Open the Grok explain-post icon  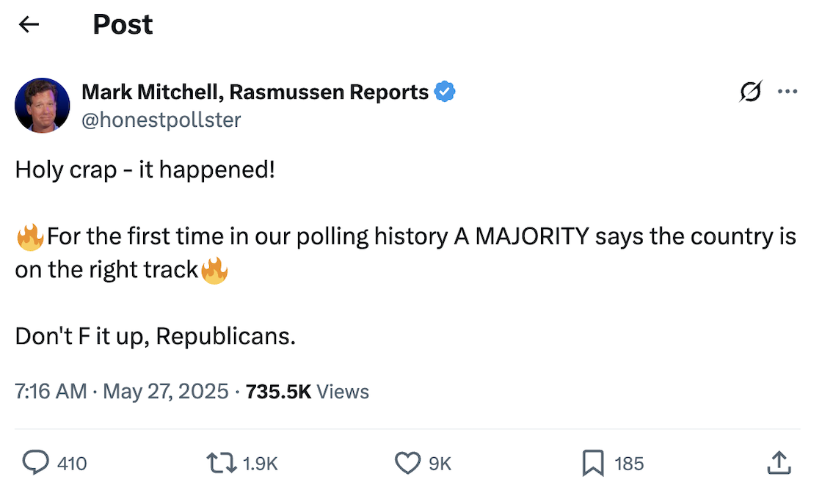[x=751, y=91]
